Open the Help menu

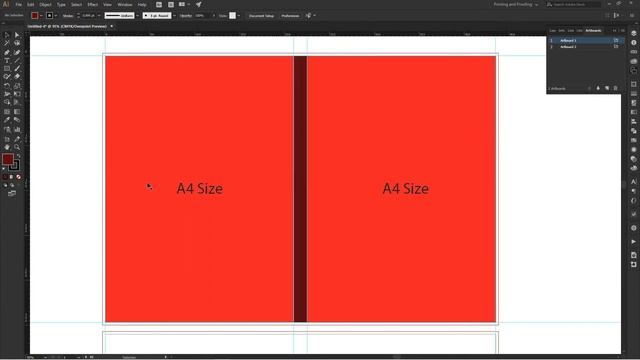(142, 4)
